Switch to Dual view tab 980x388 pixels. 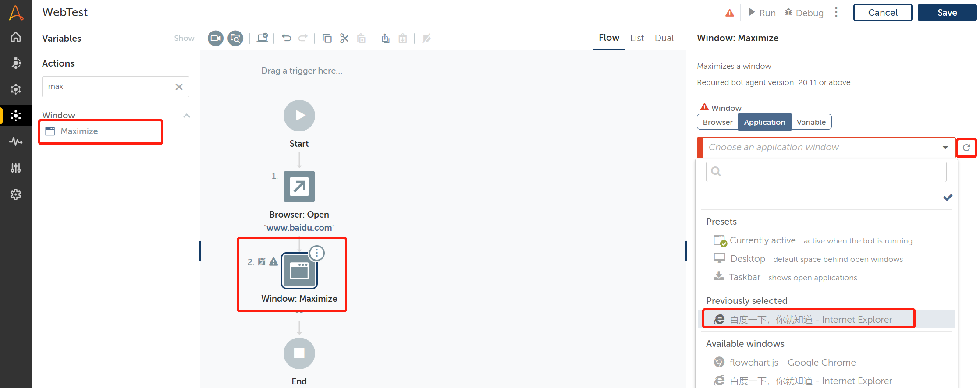click(x=664, y=38)
